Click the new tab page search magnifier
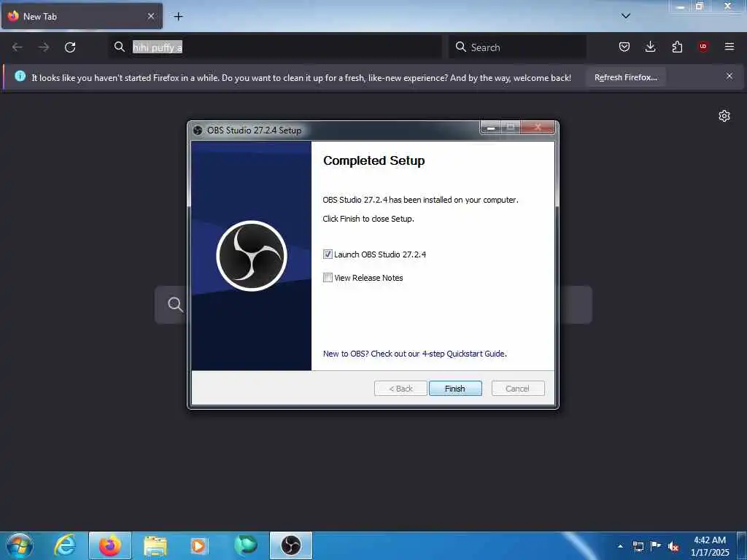The width and height of the screenshot is (747, 560). [175, 305]
